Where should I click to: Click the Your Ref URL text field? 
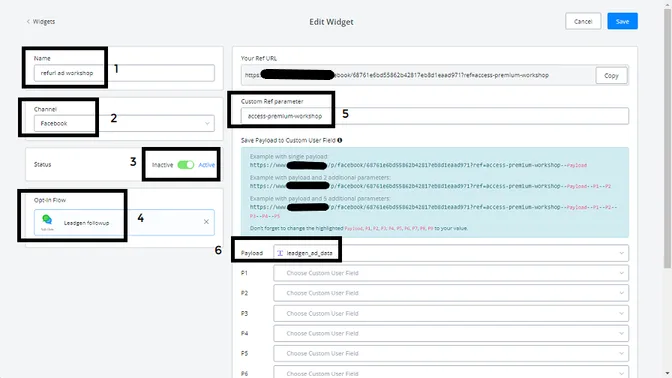(418, 75)
